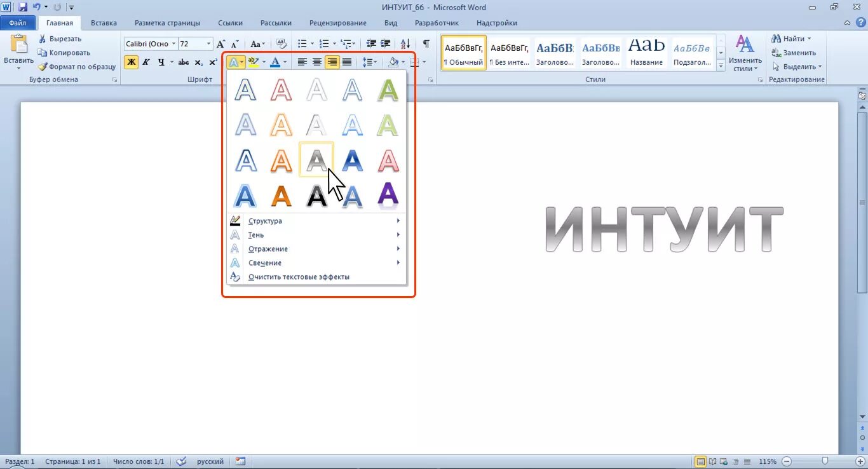The width and height of the screenshot is (868, 469).
Task: Save document with Quick Access floppy icon
Action: [x=23, y=8]
